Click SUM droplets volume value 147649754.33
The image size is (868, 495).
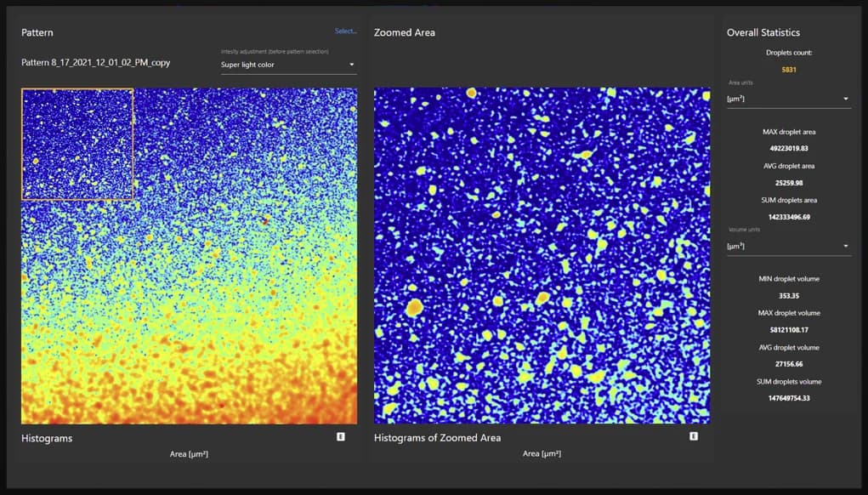click(789, 398)
